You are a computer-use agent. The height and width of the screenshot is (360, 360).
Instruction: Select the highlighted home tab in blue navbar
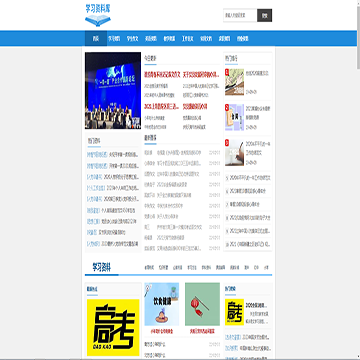coord(96,39)
